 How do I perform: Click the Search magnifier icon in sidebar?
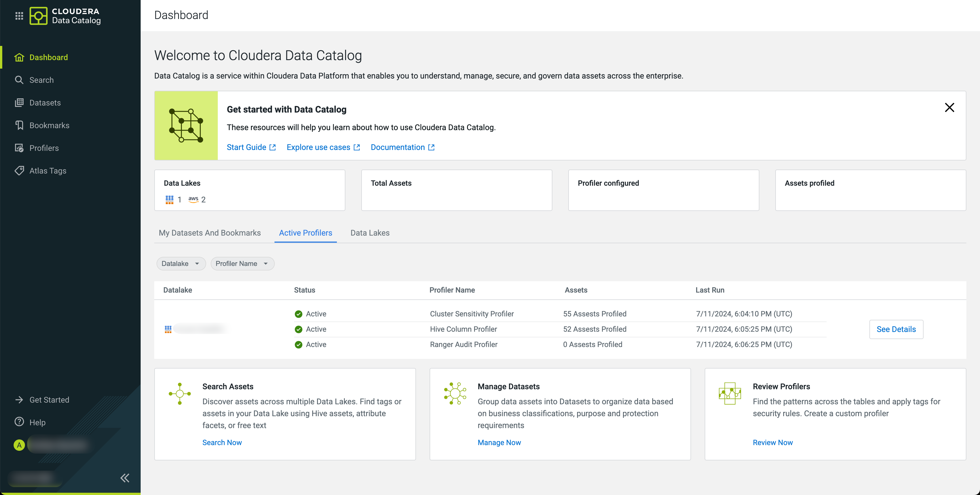(19, 80)
